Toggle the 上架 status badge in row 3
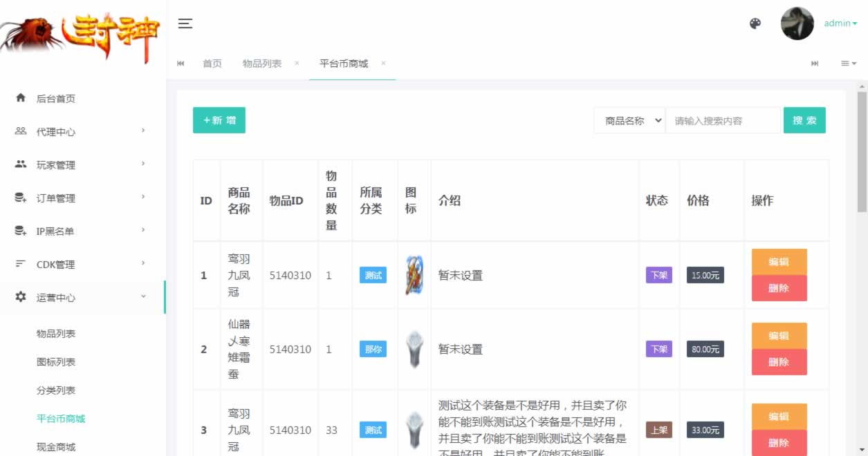 pyautogui.click(x=658, y=430)
